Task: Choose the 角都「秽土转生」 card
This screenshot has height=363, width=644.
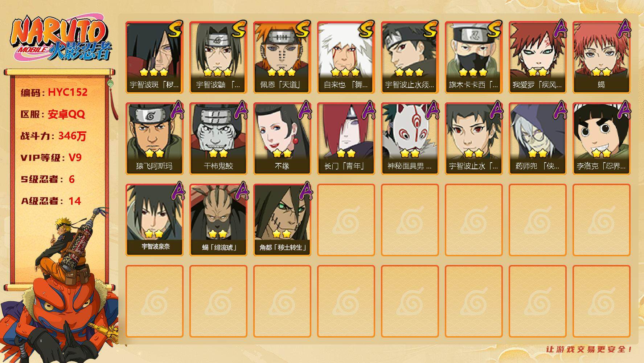Action: [282, 220]
